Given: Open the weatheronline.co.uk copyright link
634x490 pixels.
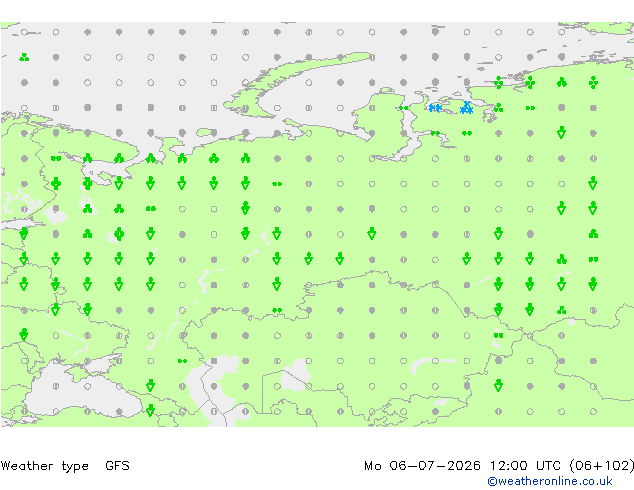Looking at the screenshot, I should (550, 481).
